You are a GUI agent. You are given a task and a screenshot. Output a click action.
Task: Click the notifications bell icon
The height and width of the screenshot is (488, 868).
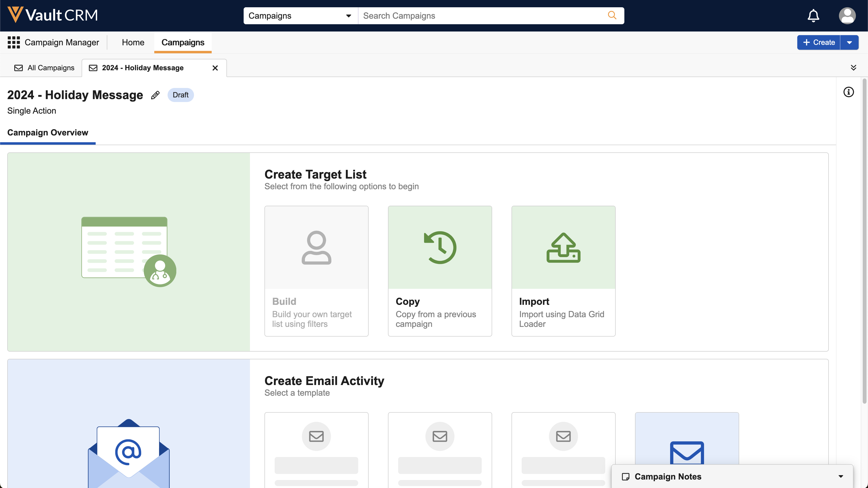(x=813, y=16)
